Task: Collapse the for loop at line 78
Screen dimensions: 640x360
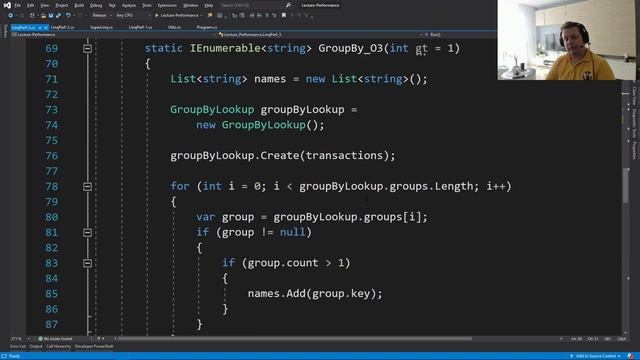Action: 87,187
